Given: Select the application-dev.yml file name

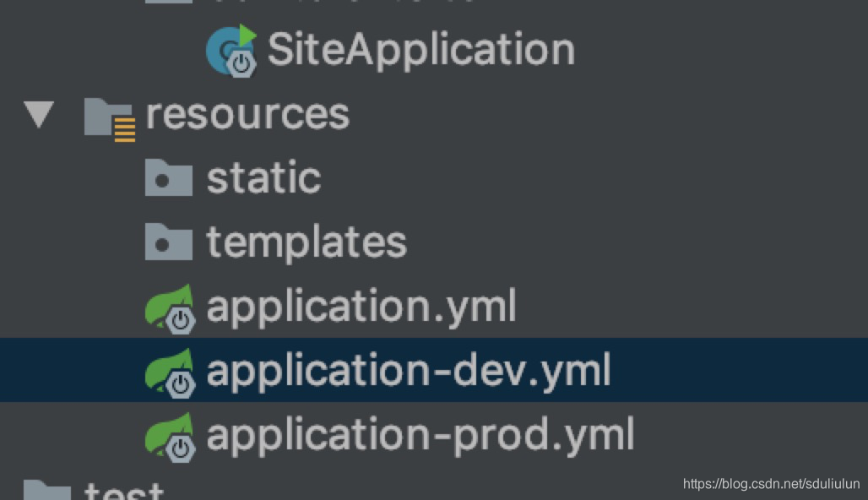Looking at the screenshot, I should point(409,371).
